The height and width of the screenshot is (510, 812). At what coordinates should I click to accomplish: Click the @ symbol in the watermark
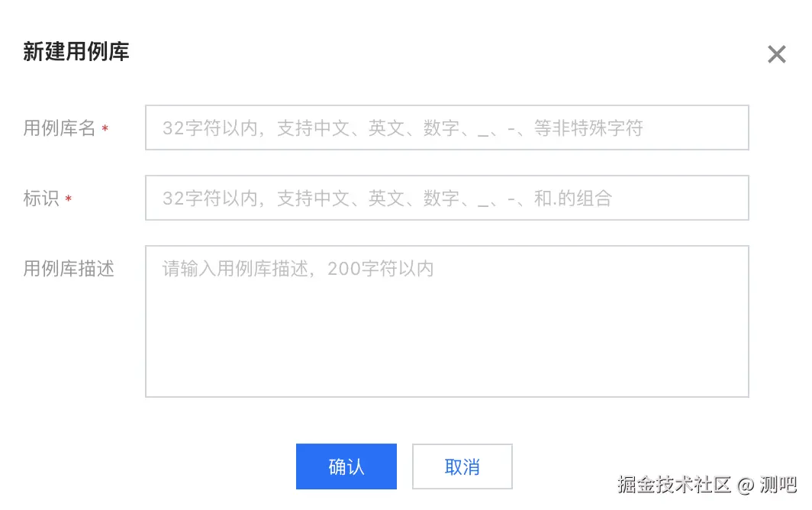(745, 486)
